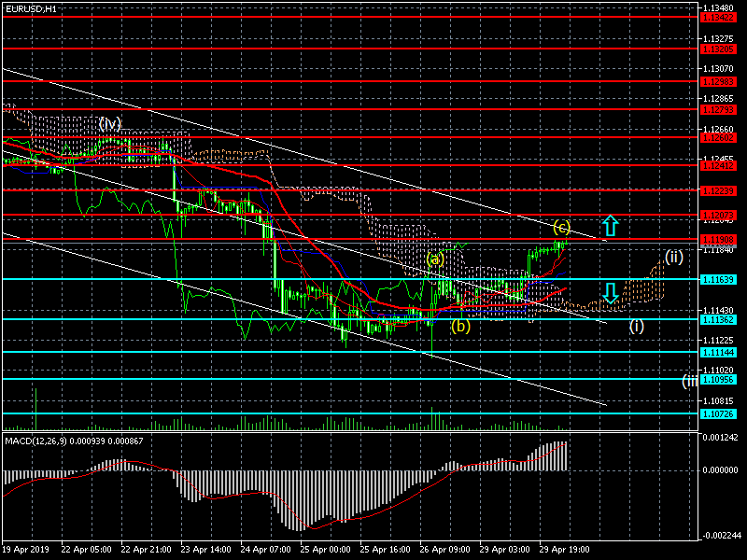The height and width of the screenshot is (560, 747).
Task: Click the 25 Apr 00:00 time axis label
Action: coord(326,551)
